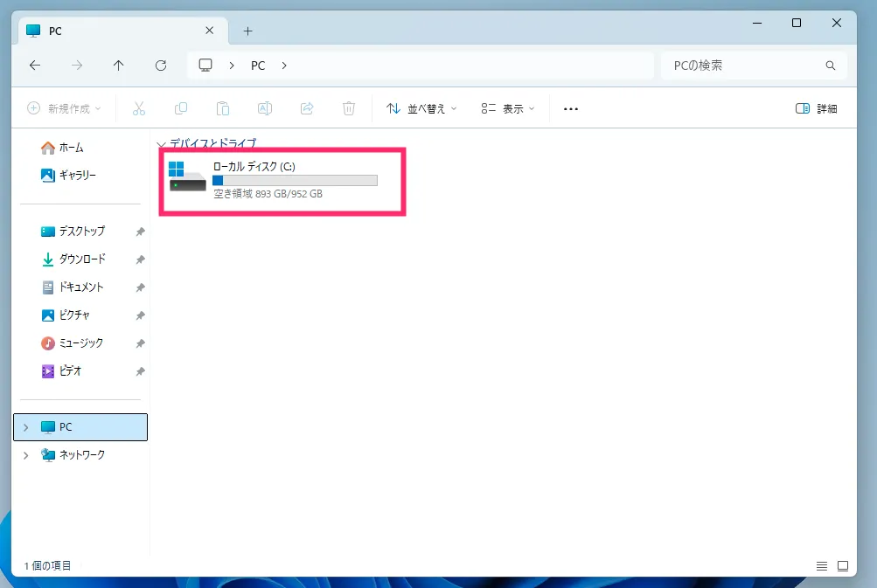Viewport: 877px width, 588px height.
Task: Click the 1 個の項目 status text
Action: (x=47, y=565)
